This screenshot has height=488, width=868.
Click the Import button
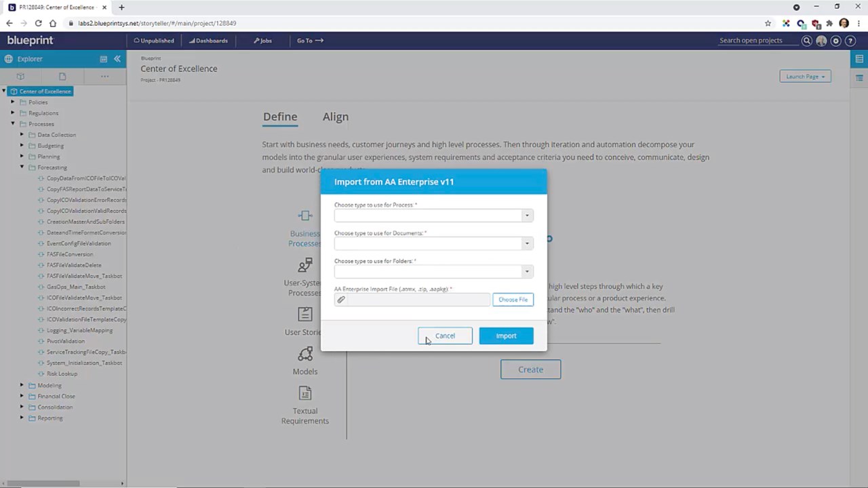tap(506, 335)
